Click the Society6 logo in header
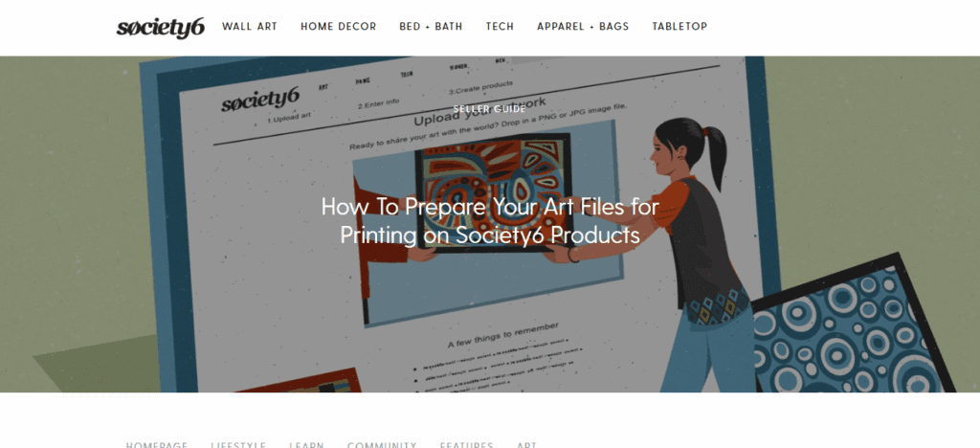980x448 pixels. [161, 28]
